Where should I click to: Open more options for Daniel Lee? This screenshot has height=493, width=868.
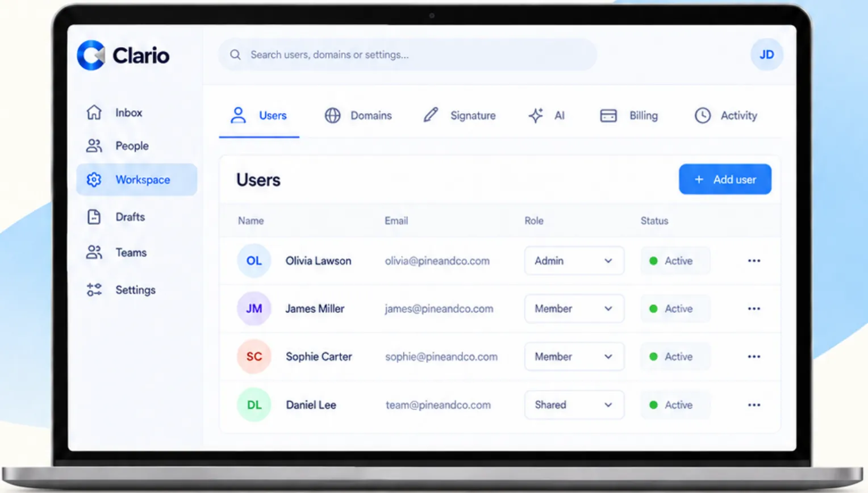pos(754,405)
